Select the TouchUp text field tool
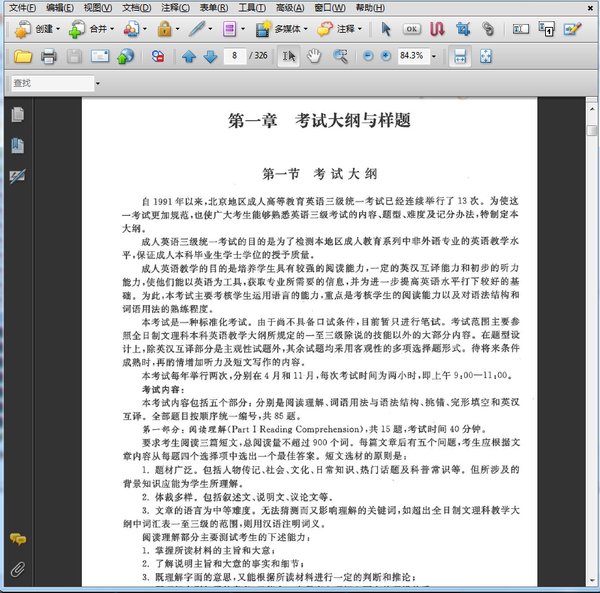 pos(521,29)
